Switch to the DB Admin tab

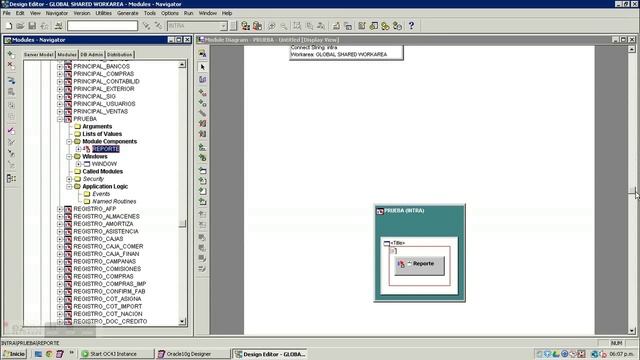point(91,55)
